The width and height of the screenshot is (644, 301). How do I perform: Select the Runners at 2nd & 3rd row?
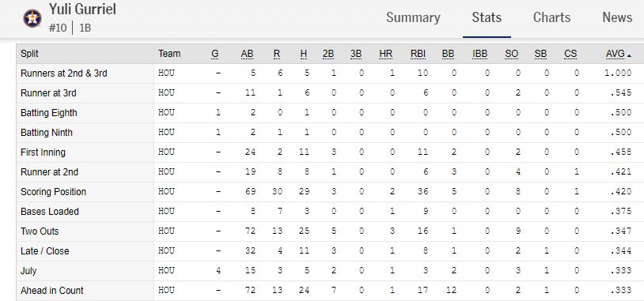click(330, 73)
